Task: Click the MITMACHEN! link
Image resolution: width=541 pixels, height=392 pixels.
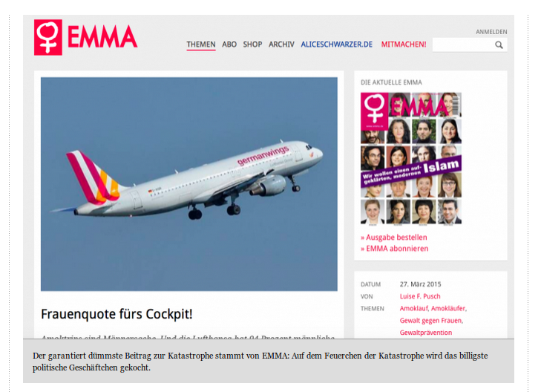Action: pos(404,45)
